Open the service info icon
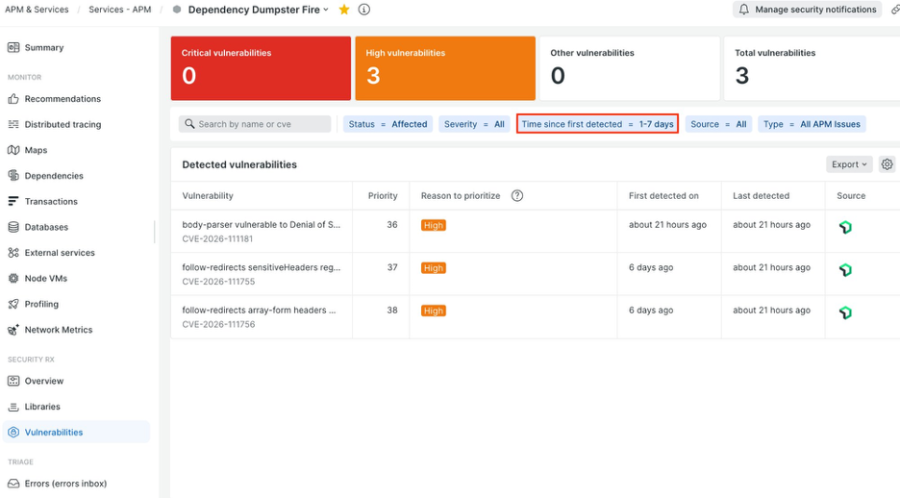Screen dimensions: 900x498 pyautogui.click(x=364, y=9)
